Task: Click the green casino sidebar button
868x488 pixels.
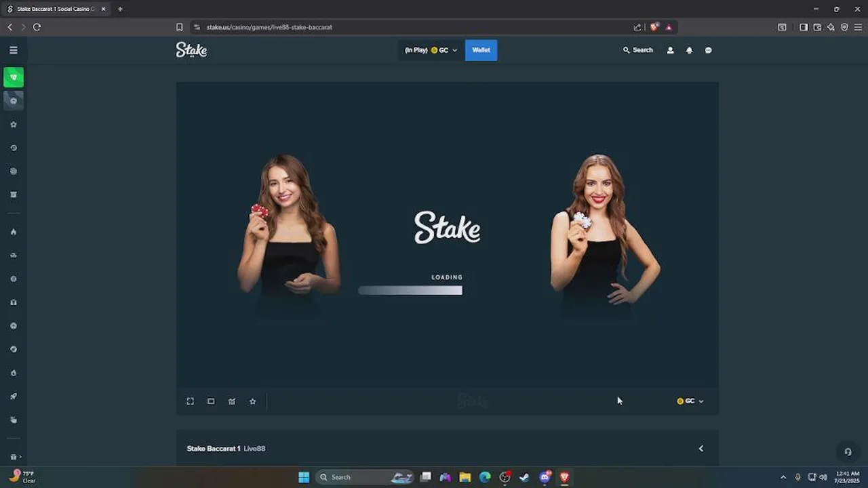Action: pyautogui.click(x=14, y=77)
